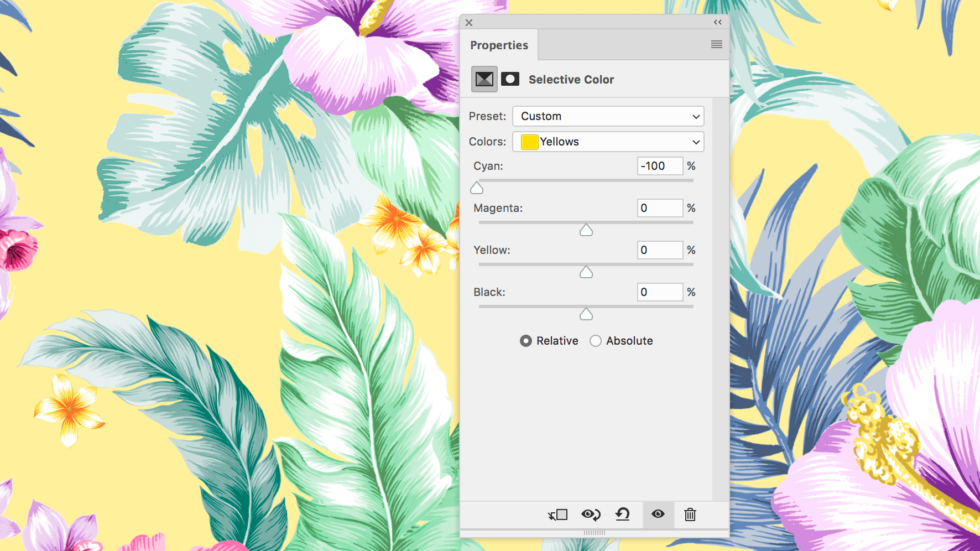Click the Yellow slider label
980x551 pixels.
click(x=492, y=250)
